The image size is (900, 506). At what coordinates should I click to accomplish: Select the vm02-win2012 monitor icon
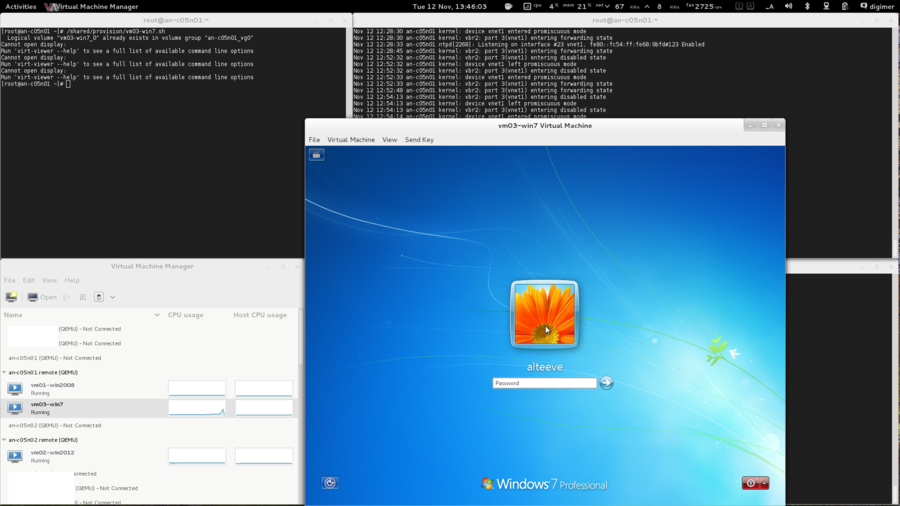(x=15, y=456)
